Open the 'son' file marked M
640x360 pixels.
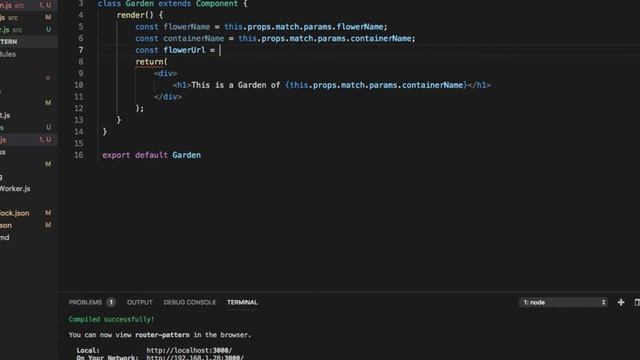coord(6,225)
